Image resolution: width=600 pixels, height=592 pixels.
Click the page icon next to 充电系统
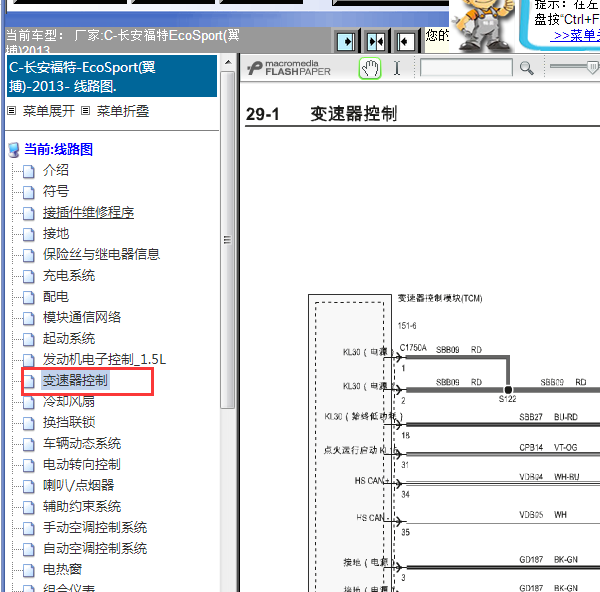[x=29, y=277]
